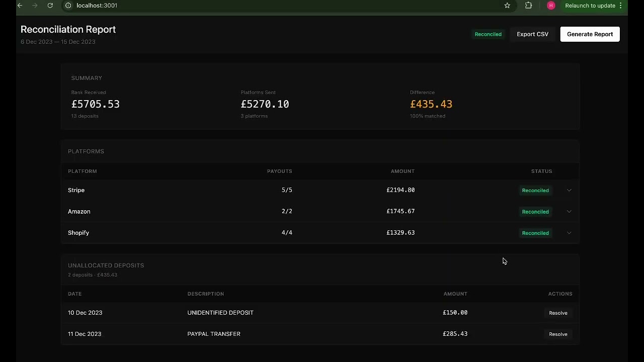Click the Shopify Reconciled status badge
The width and height of the screenshot is (644, 362).
pos(535,233)
